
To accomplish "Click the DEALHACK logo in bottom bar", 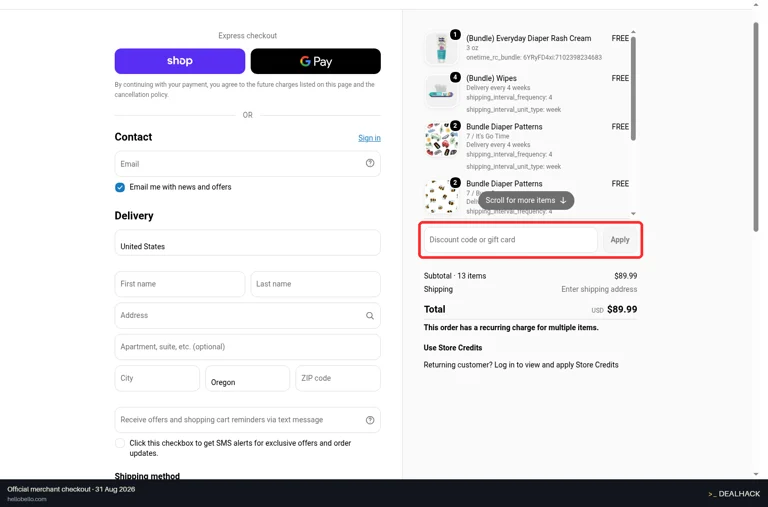I will 734,494.
